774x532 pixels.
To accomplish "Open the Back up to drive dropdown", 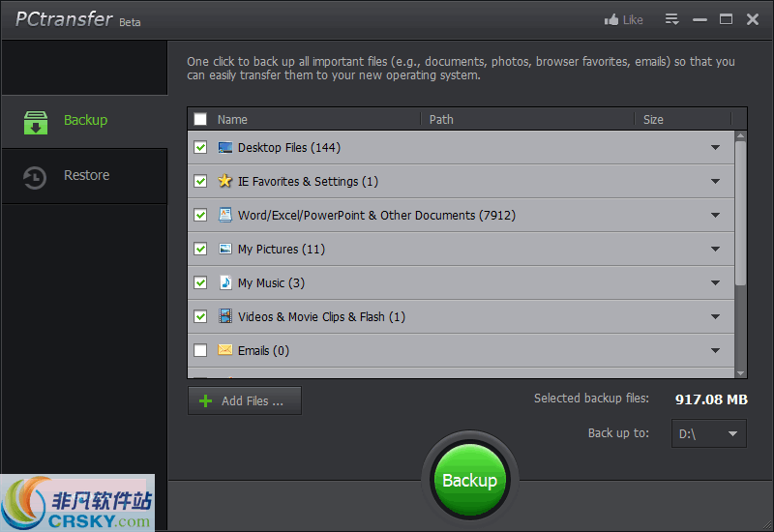I will pyautogui.click(x=709, y=433).
